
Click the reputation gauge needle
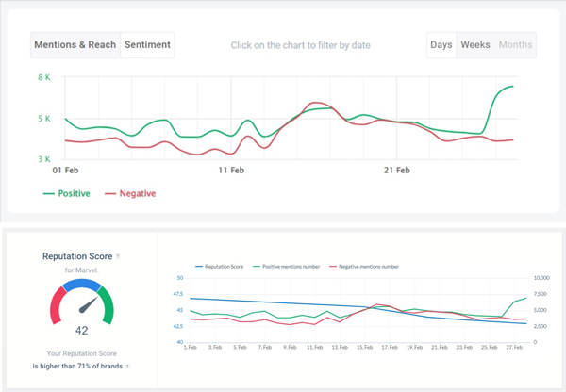pyautogui.click(x=89, y=304)
